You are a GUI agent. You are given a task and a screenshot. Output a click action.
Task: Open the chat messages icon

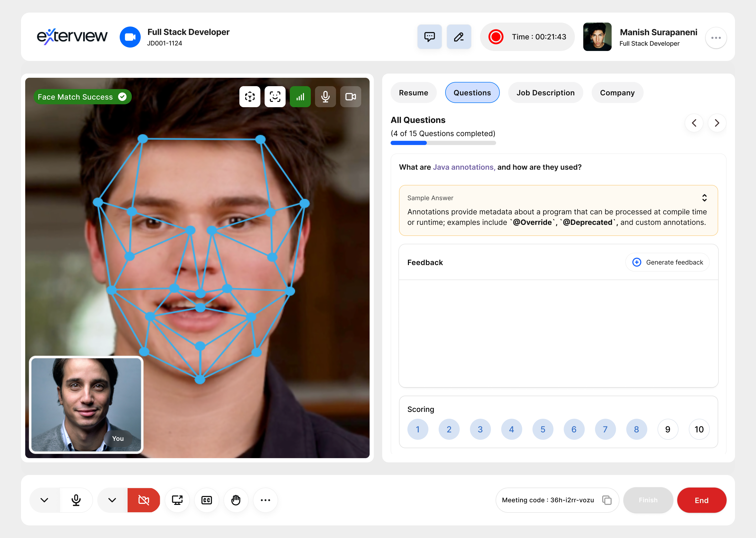click(x=429, y=37)
